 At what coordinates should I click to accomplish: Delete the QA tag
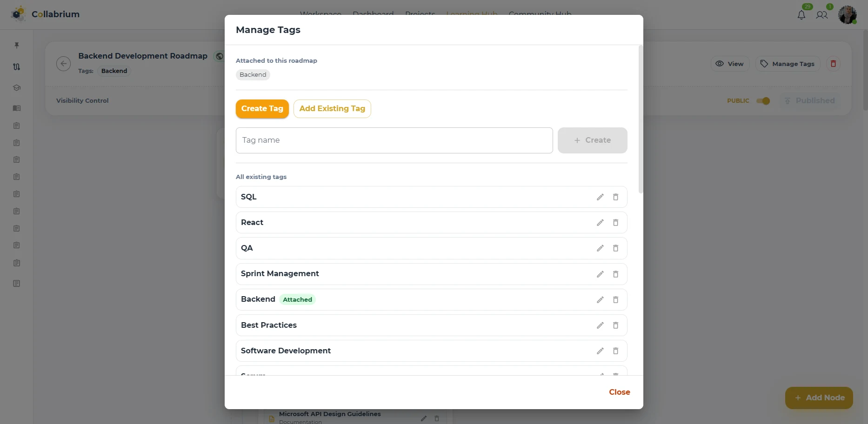pyautogui.click(x=615, y=248)
